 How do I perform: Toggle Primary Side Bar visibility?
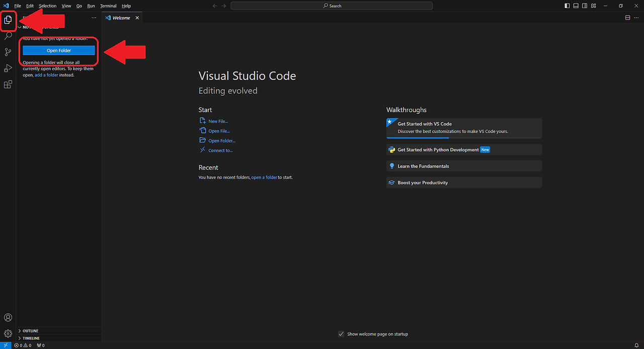point(567,6)
